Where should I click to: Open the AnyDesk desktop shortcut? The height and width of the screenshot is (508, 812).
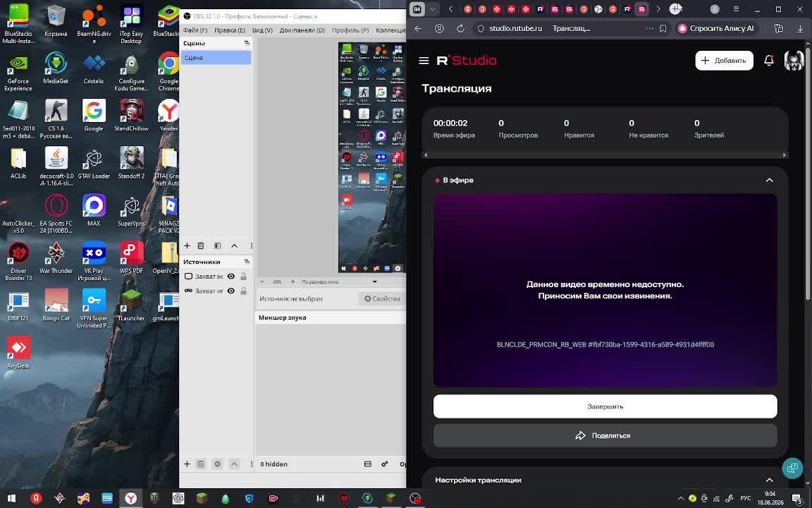coord(18,352)
